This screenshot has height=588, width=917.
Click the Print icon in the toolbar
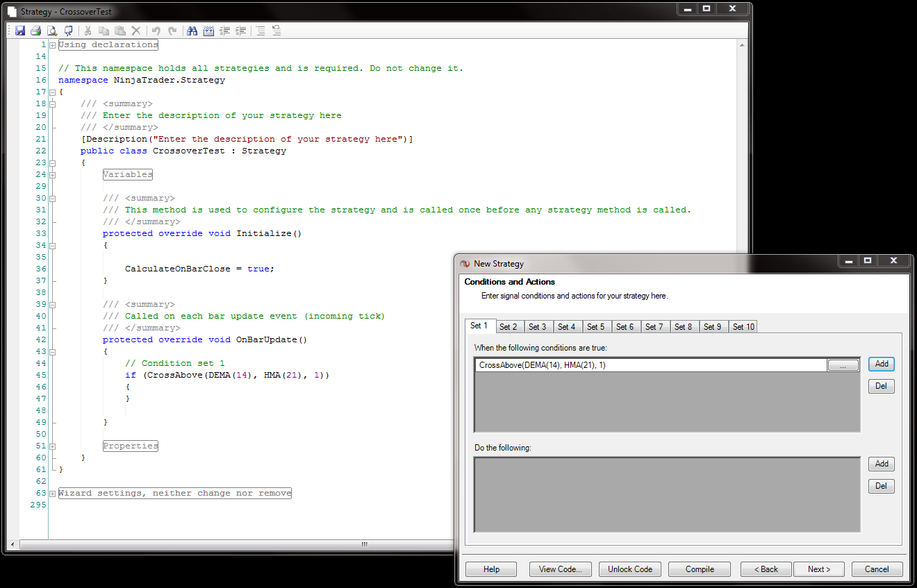pyautogui.click(x=35, y=31)
